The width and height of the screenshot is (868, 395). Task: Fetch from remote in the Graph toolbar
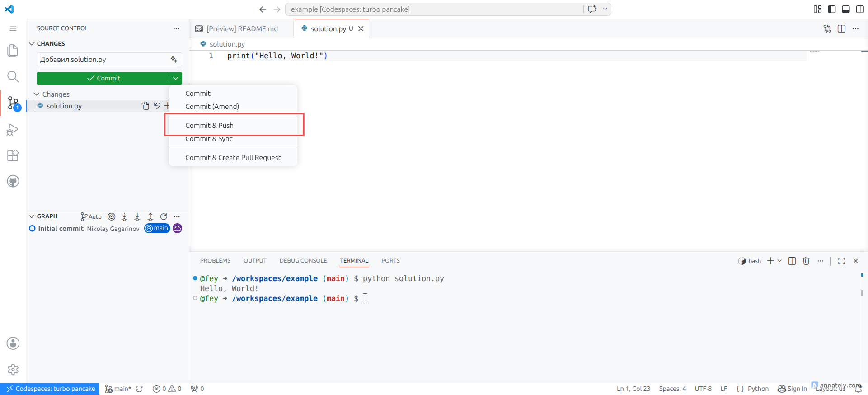[124, 216]
